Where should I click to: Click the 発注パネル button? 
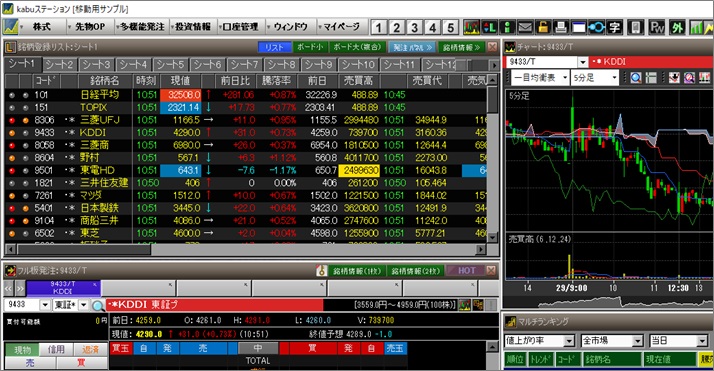(x=412, y=47)
